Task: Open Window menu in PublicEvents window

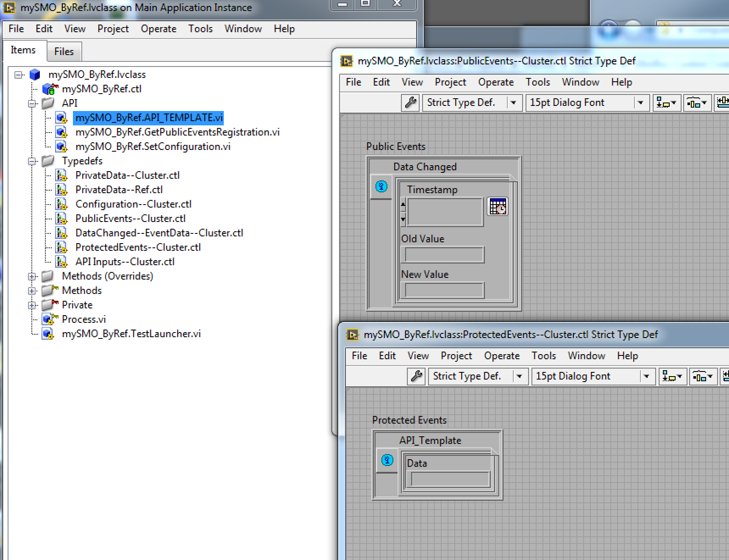Action: [580, 82]
